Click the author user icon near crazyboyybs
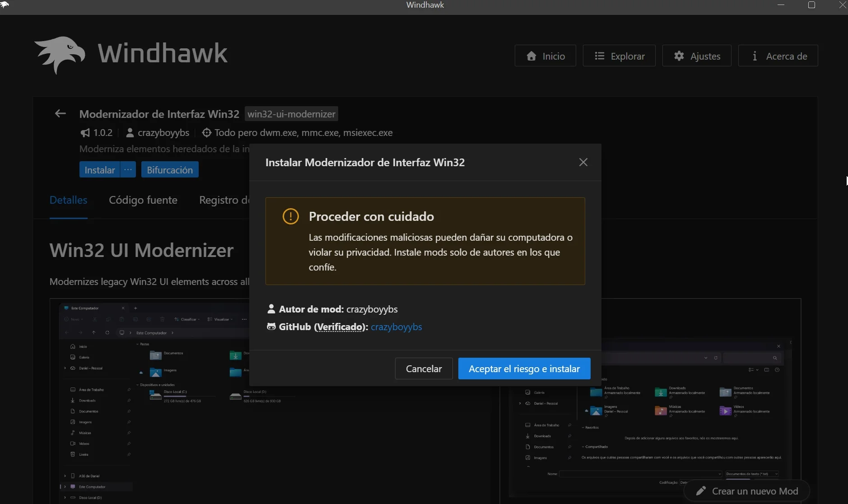 pos(130,133)
